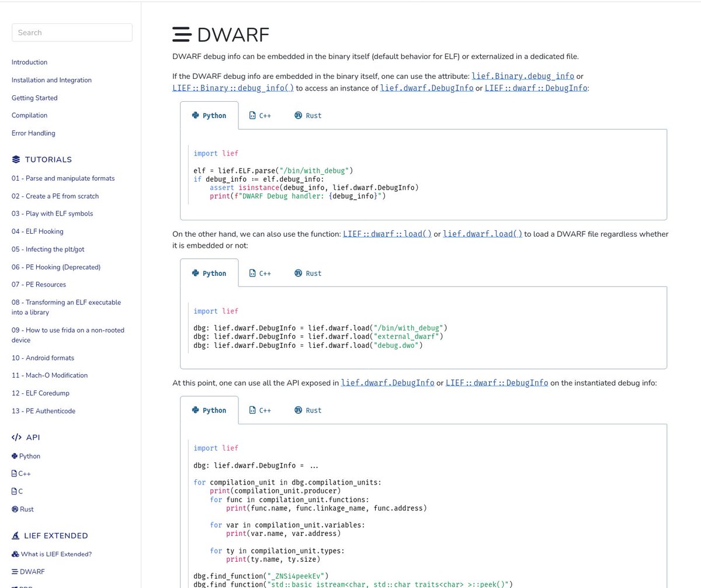Screen dimensions: 701x588
Task: Click the Search input field
Action: click(x=72, y=33)
